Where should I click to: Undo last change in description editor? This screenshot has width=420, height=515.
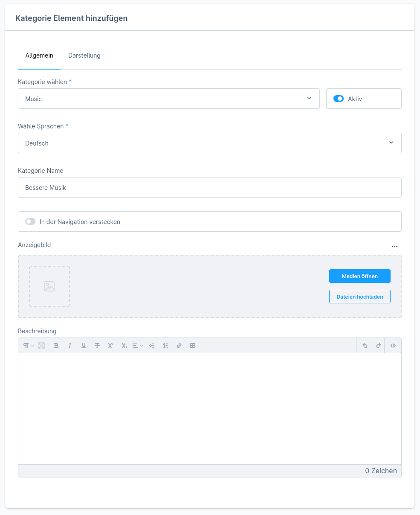pos(365,346)
